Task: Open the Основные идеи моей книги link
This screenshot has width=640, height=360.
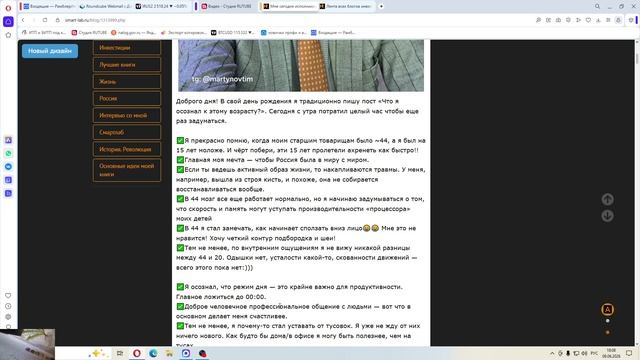Action: click(x=127, y=170)
